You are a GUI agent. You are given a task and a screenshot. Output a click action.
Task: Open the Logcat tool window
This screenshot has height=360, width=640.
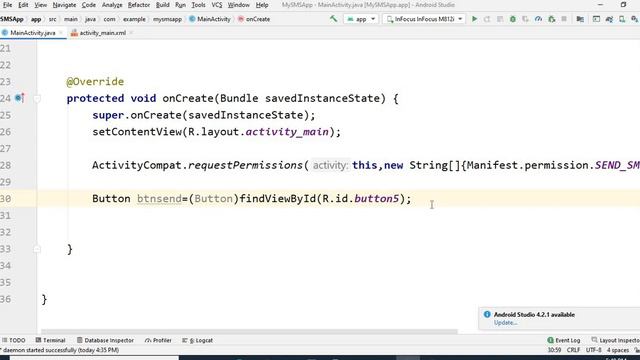[198, 340]
